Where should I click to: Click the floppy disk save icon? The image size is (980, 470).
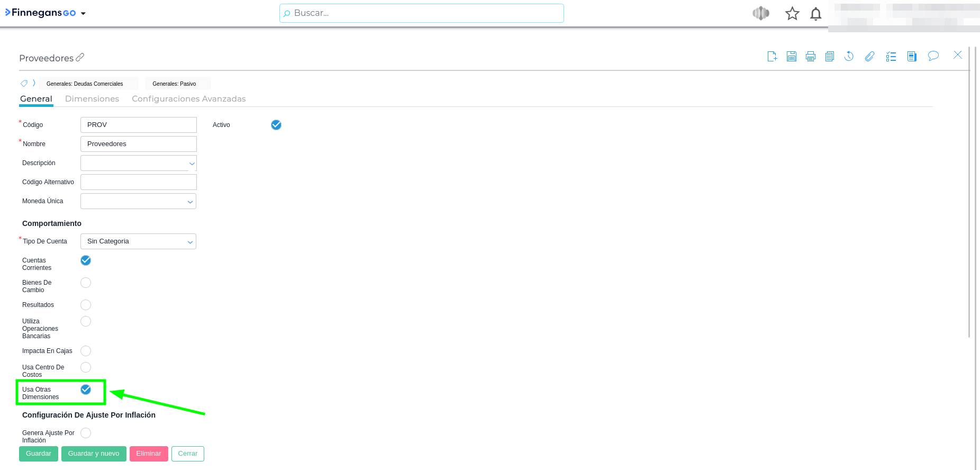(792, 57)
